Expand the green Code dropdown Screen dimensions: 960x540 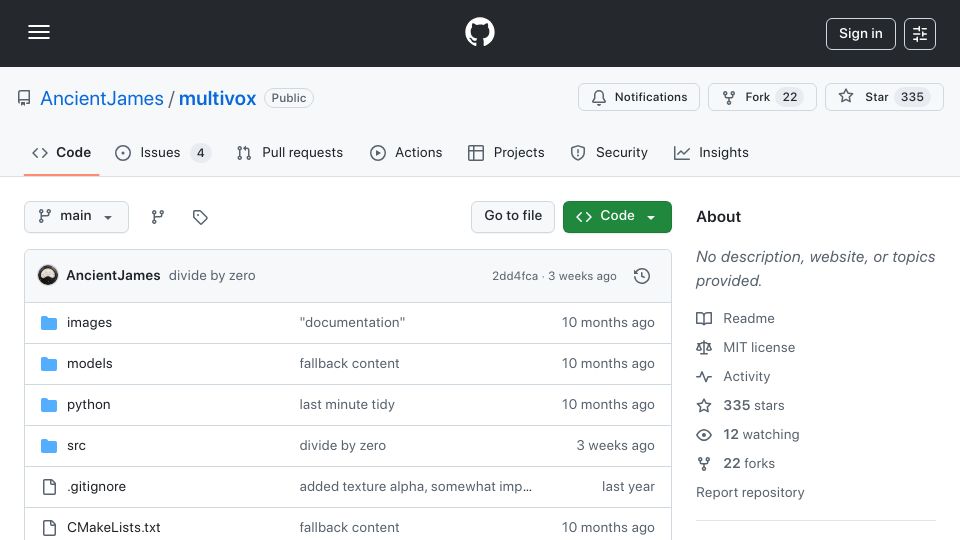coord(617,217)
